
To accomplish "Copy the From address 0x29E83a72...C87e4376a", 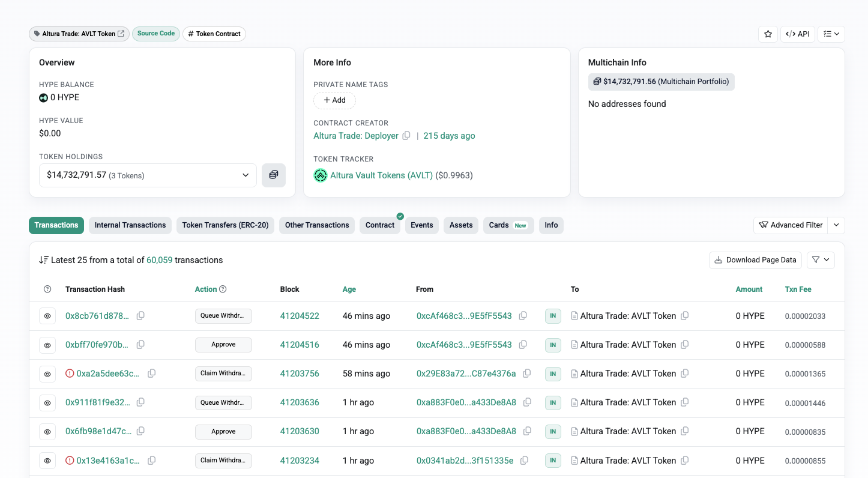I will point(527,374).
